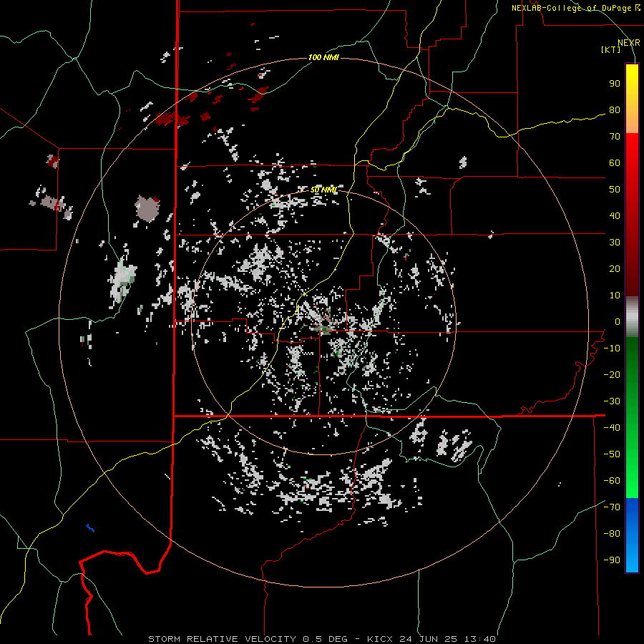Viewport: 644px width, 644px height.
Task: Click the -70 value on velocity scale
Action: (612, 507)
